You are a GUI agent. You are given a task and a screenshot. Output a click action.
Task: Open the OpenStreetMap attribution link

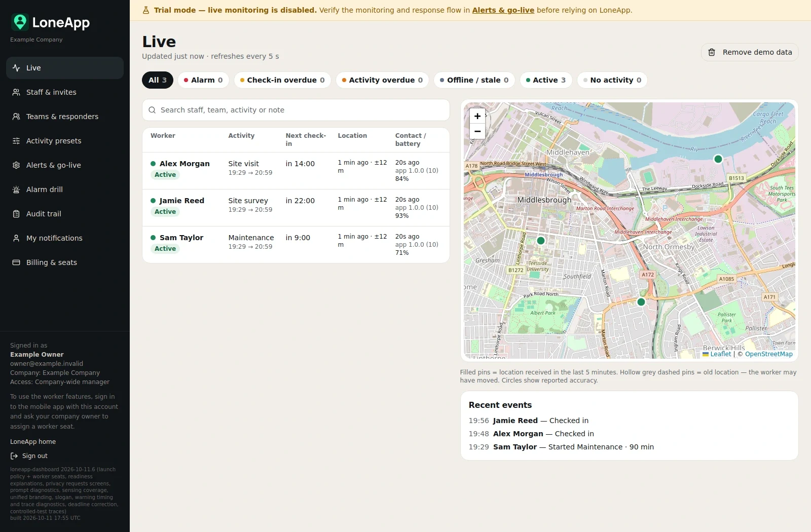768,354
